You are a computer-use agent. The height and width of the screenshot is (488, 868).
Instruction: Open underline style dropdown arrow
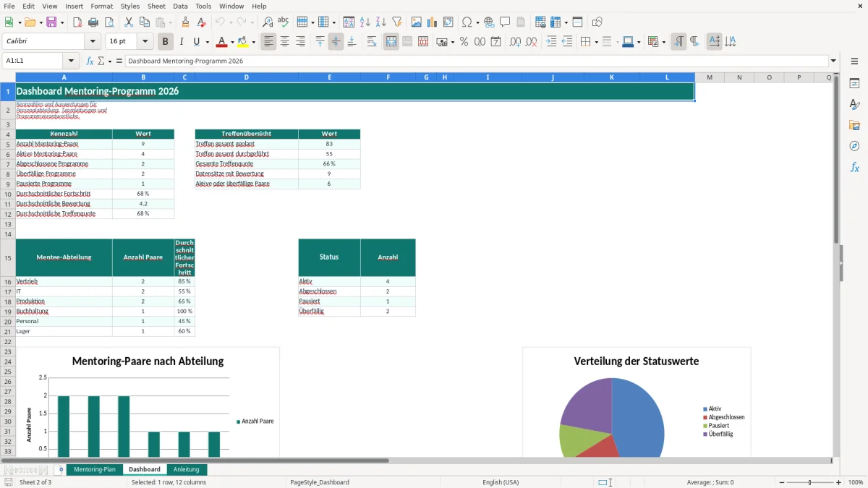(x=207, y=42)
